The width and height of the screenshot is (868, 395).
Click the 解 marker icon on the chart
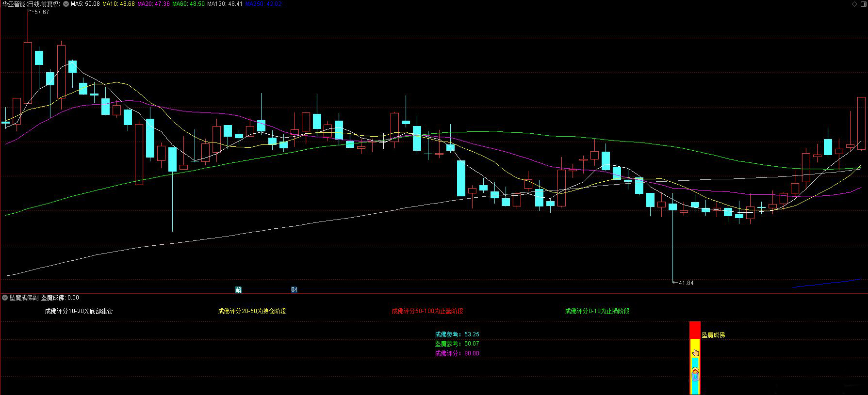coord(238,290)
